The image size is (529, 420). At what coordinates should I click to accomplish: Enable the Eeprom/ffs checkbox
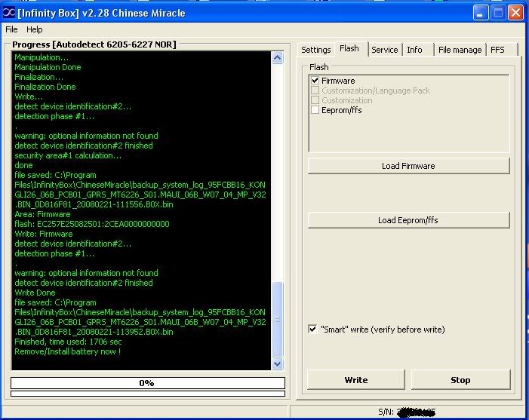(315, 110)
